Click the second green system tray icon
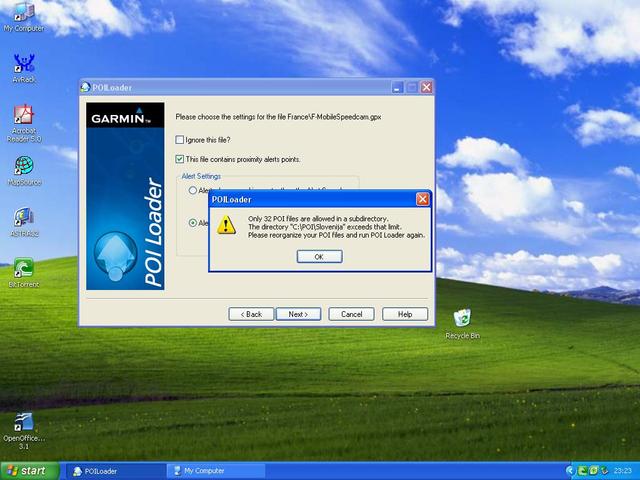This screenshot has height=480, width=640. coord(593,471)
